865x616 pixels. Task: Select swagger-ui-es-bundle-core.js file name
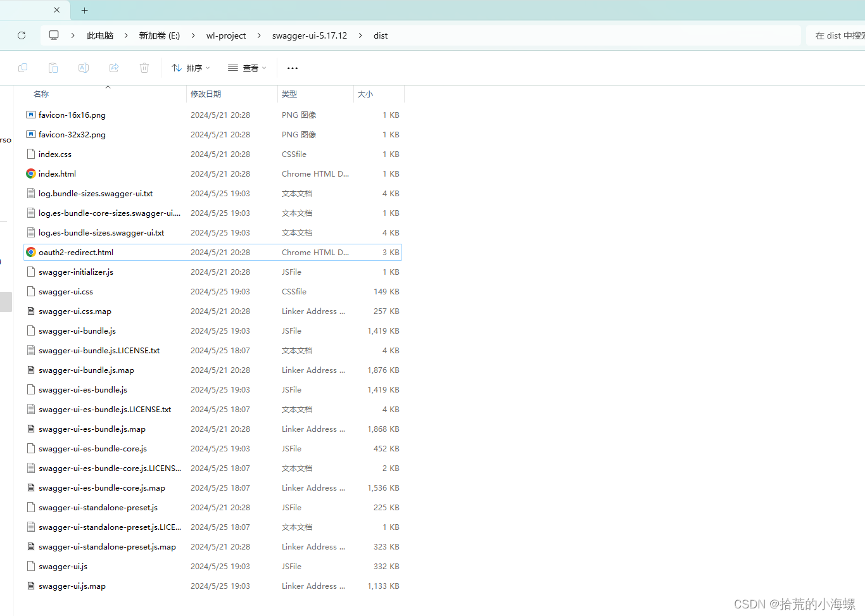click(x=92, y=448)
